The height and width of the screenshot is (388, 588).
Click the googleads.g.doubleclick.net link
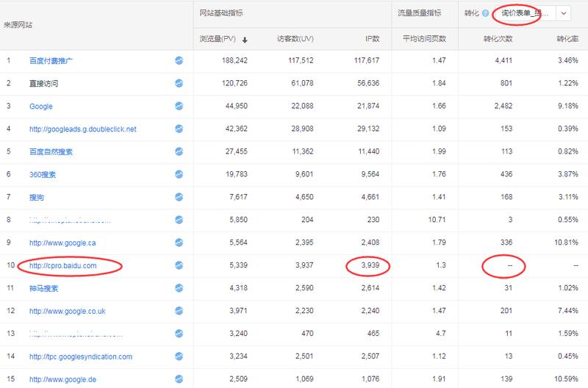point(82,129)
